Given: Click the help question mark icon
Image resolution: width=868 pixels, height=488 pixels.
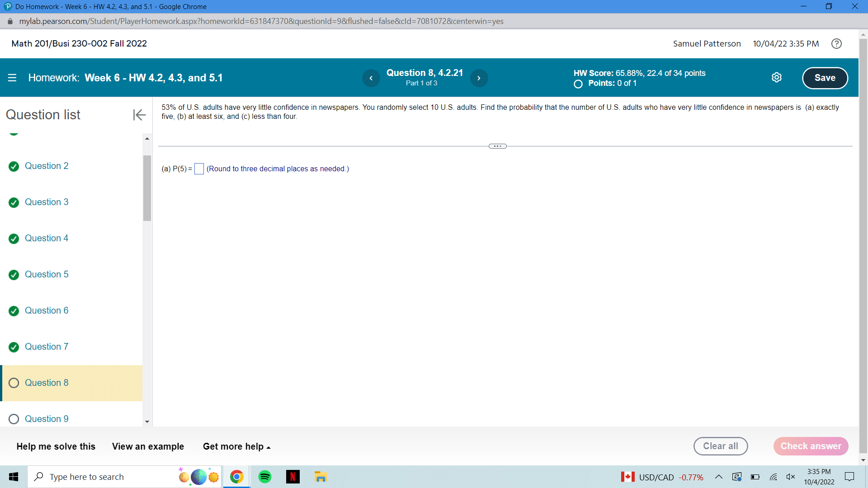Looking at the screenshot, I should (836, 44).
